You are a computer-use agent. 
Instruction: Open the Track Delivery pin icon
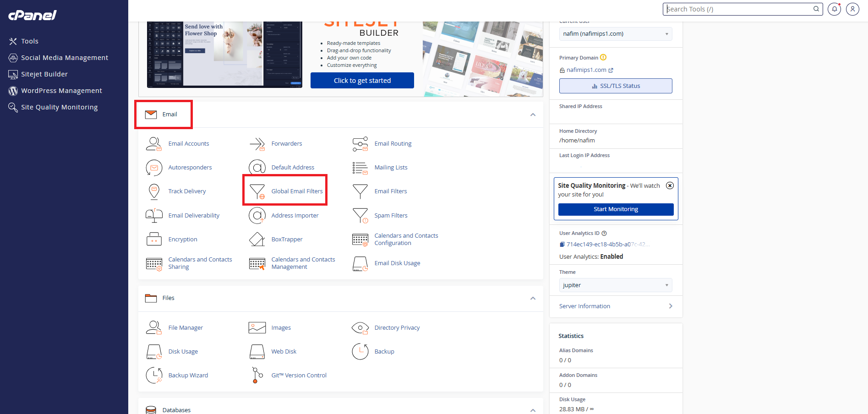154,191
